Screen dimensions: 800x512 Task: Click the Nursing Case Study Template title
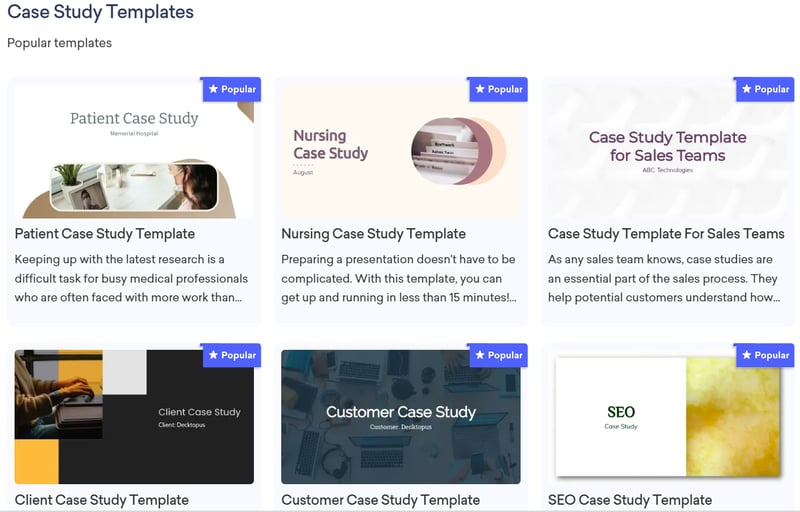[x=373, y=234]
